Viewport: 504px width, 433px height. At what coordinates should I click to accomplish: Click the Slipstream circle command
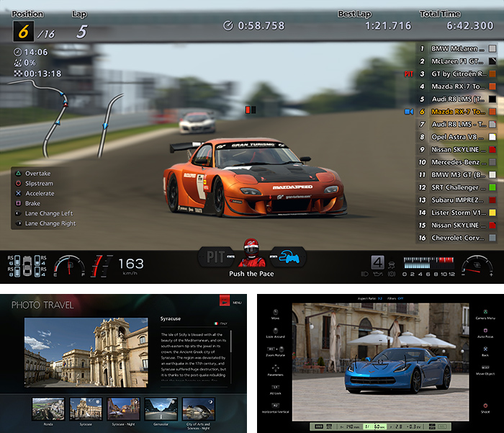click(34, 184)
